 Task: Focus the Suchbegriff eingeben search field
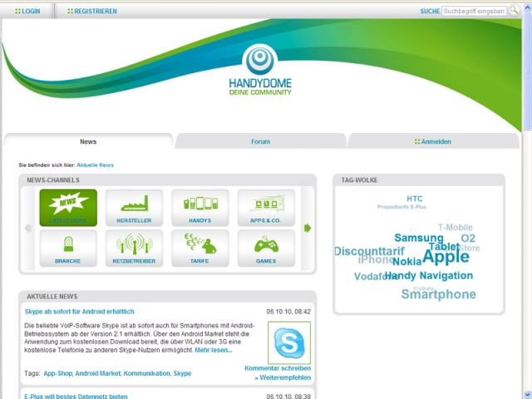[x=474, y=11]
